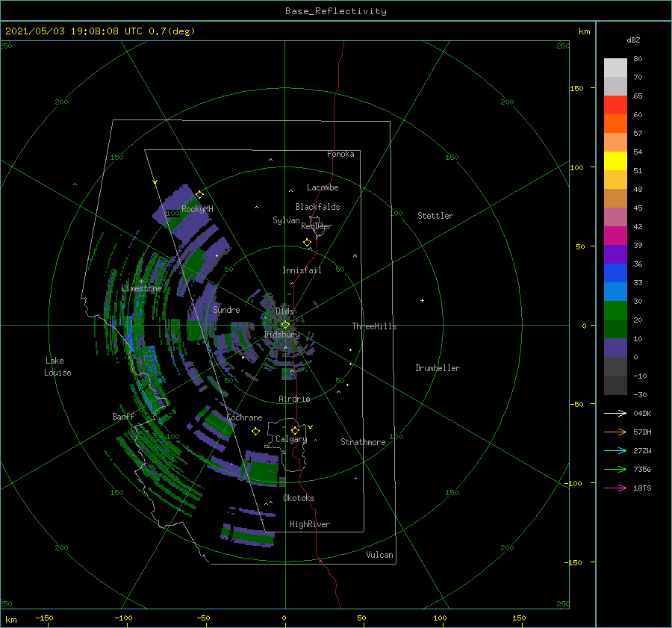Click the Lake Louise label
This screenshot has width=672, height=628.
click(x=57, y=367)
